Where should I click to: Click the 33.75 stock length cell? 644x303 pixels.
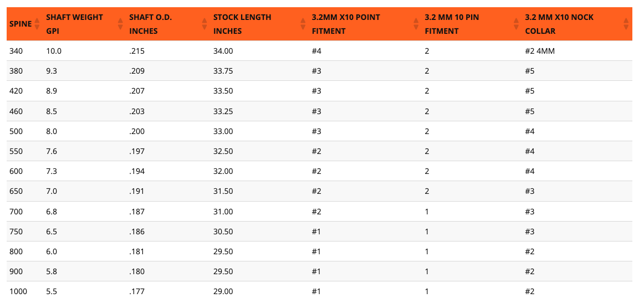tap(223, 71)
